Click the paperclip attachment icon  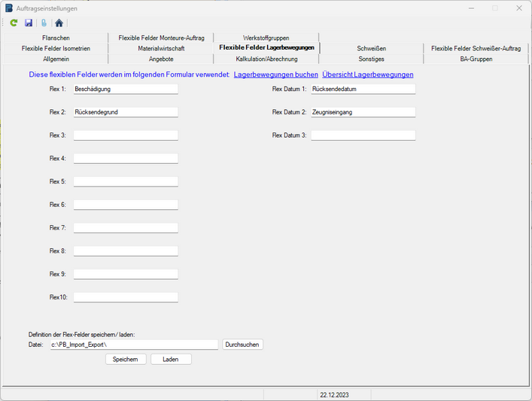pyautogui.click(x=44, y=23)
